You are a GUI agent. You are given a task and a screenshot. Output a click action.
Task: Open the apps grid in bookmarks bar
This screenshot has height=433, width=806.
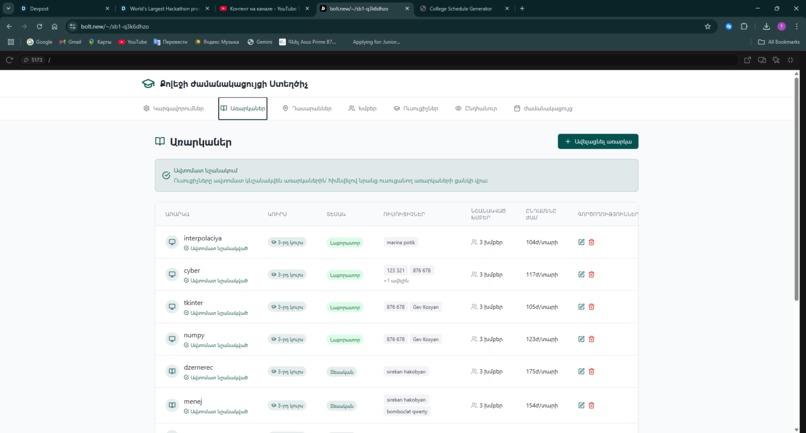pyautogui.click(x=11, y=42)
